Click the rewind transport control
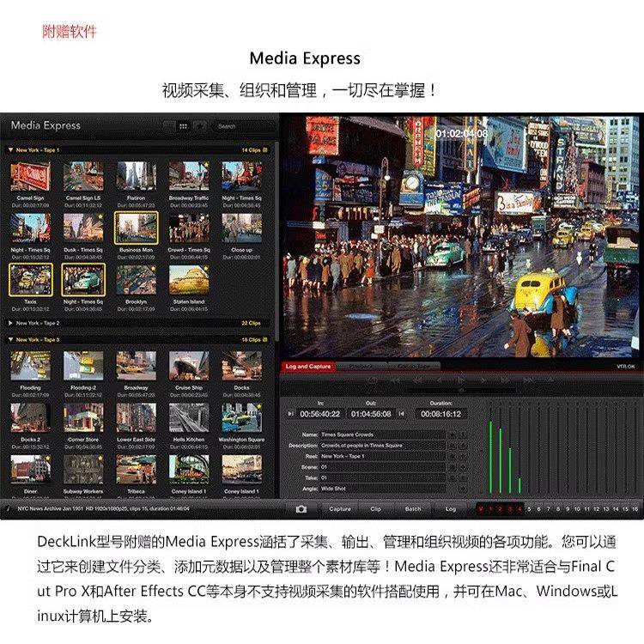 coord(416,380)
